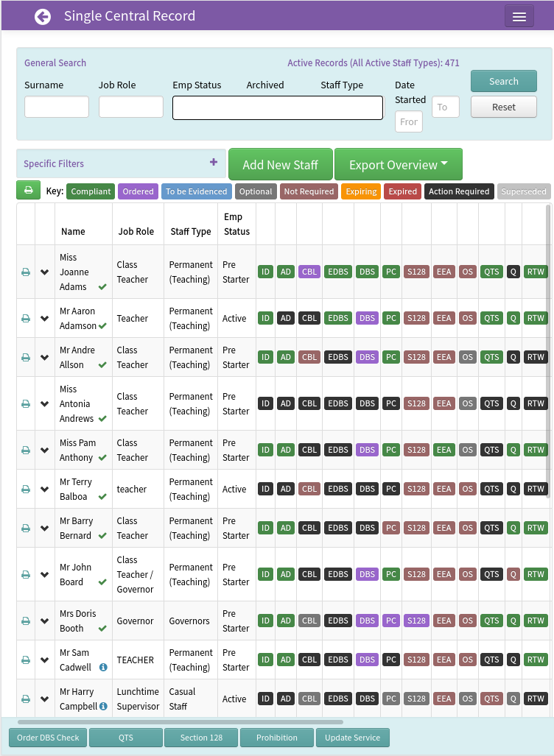Click Date Started To field
This screenshot has height=756, width=554.
pyautogui.click(x=446, y=107)
